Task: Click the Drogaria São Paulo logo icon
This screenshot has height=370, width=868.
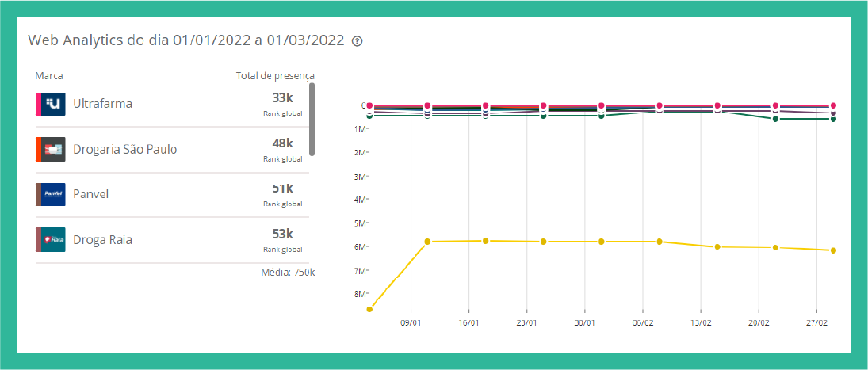Action: [x=53, y=150]
